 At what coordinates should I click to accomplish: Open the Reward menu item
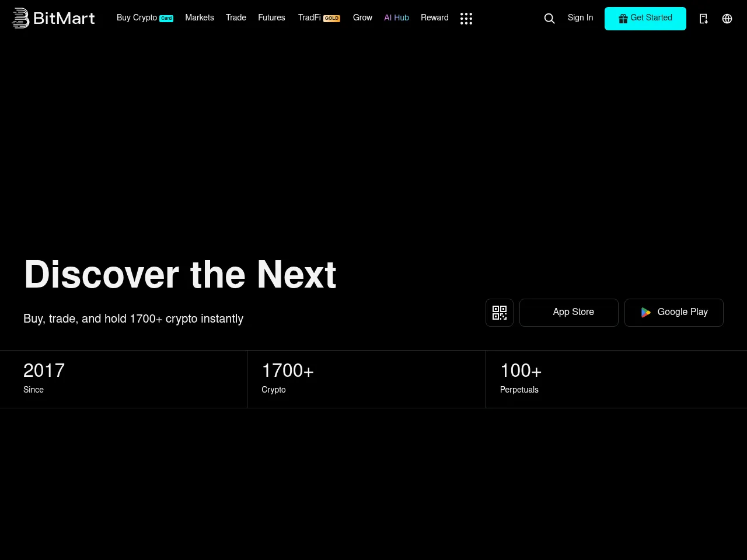[434, 18]
